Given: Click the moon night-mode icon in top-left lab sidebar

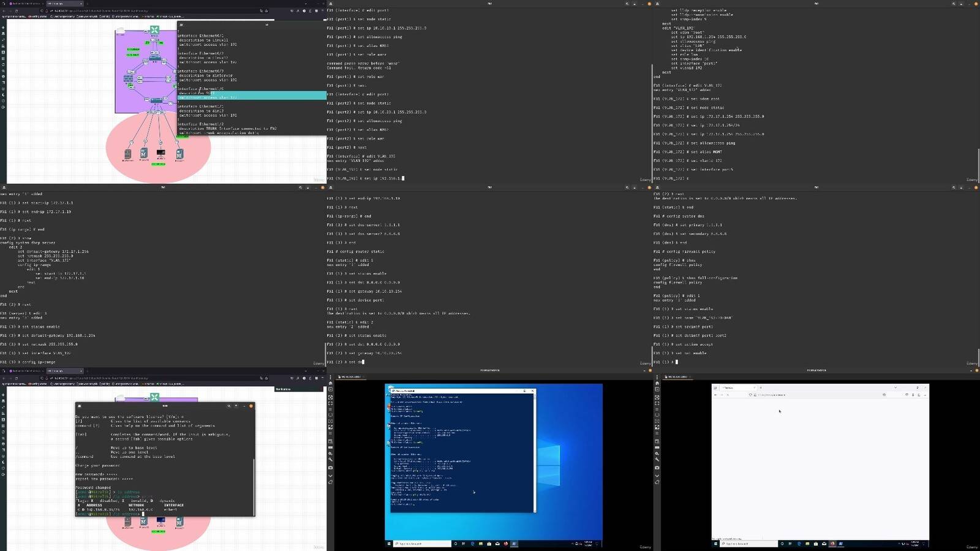Looking at the screenshot, I should [x=3, y=95].
